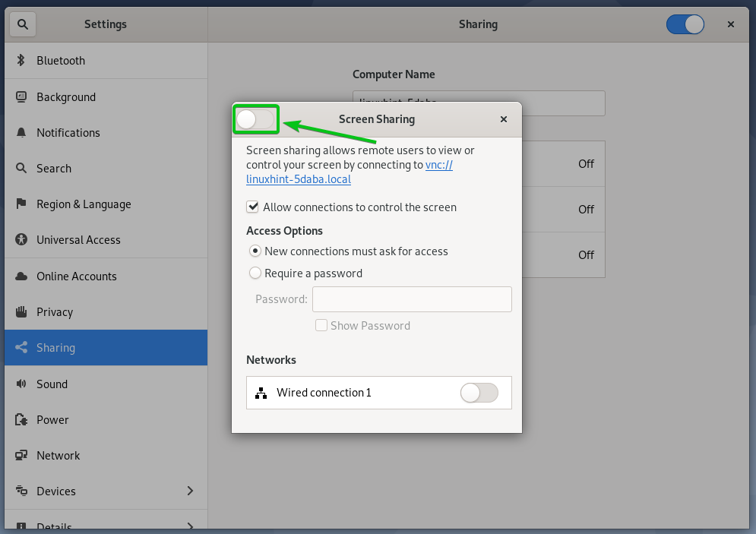Image resolution: width=756 pixels, height=534 pixels.
Task: Click the Universal Access person icon
Action: pyautogui.click(x=21, y=239)
